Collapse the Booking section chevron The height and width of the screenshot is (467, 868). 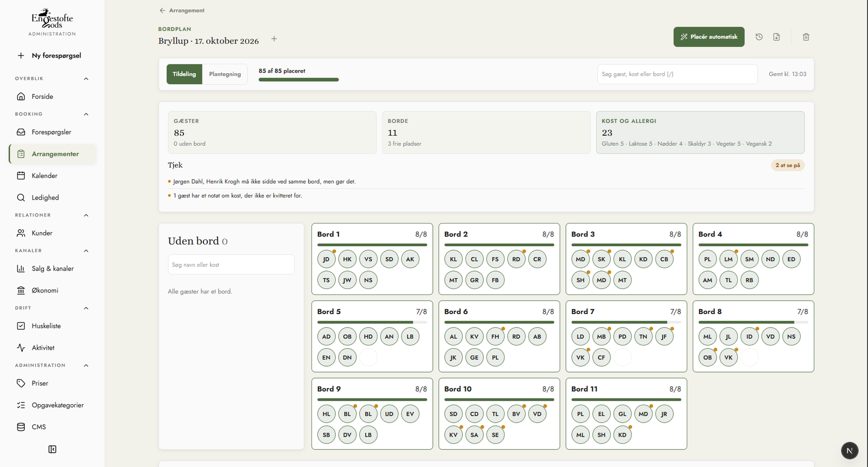point(86,114)
